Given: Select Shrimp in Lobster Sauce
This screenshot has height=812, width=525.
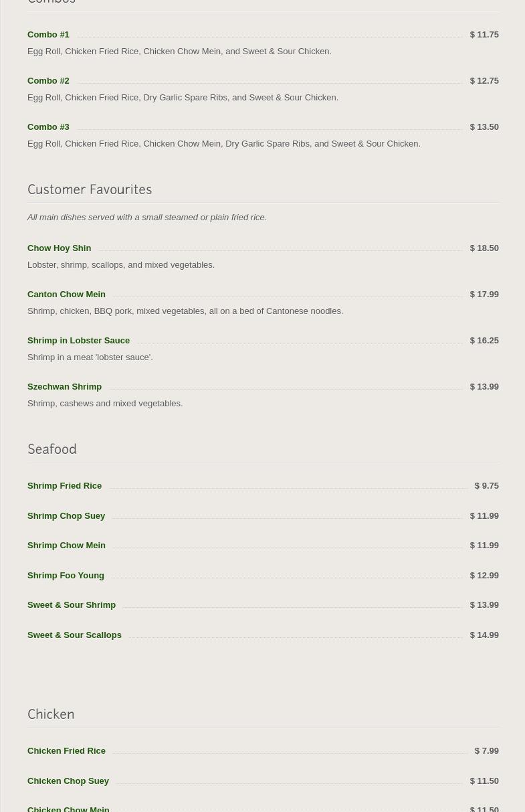Looking at the screenshot, I should tap(78, 341).
